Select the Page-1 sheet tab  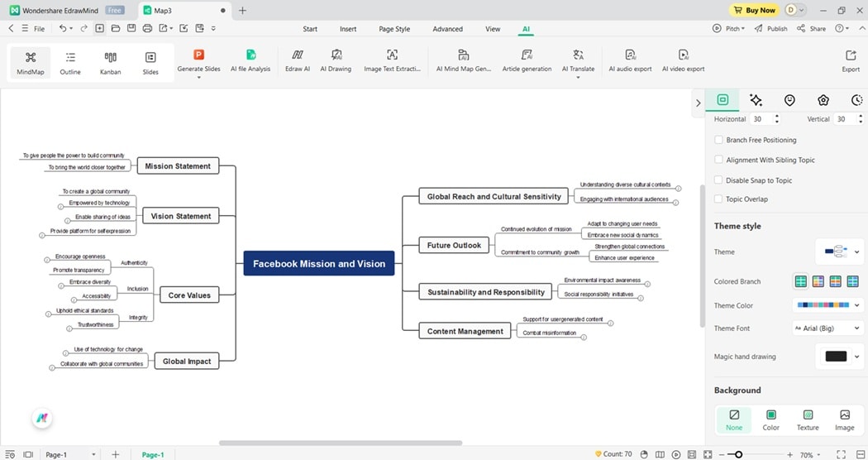[153, 454]
